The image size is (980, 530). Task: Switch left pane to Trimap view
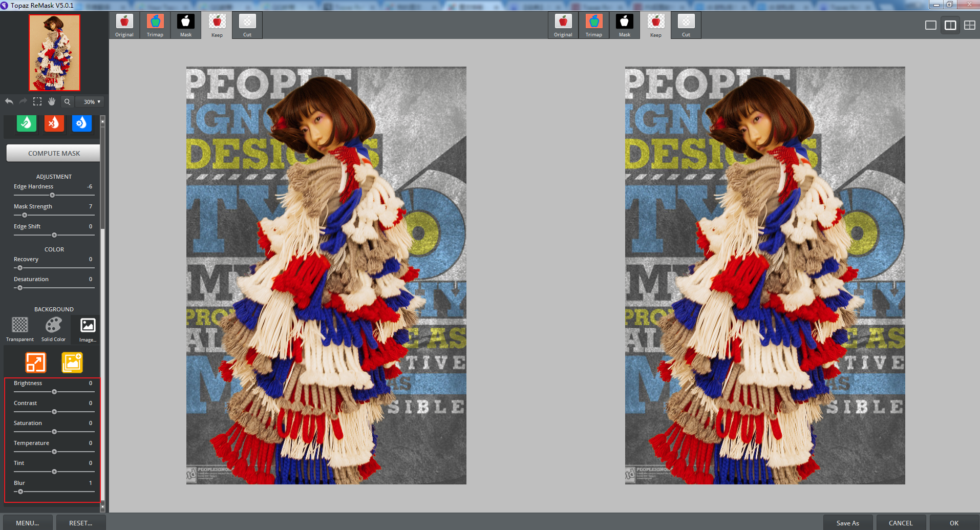click(155, 25)
